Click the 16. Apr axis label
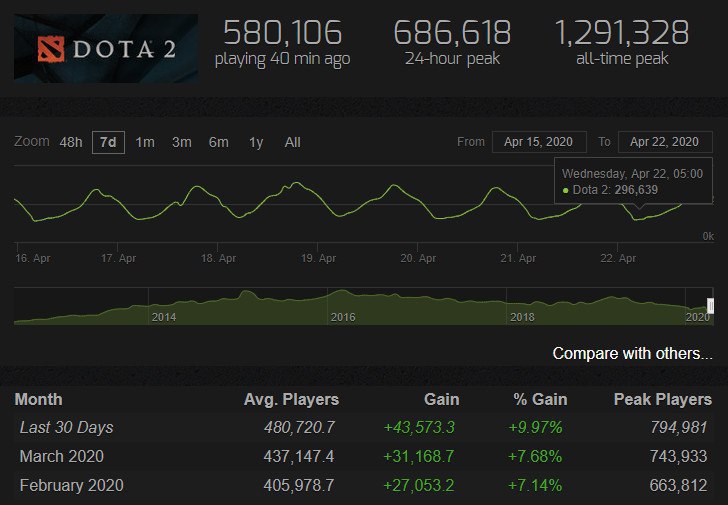This screenshot has width=728, height=505. pos(32,258)
